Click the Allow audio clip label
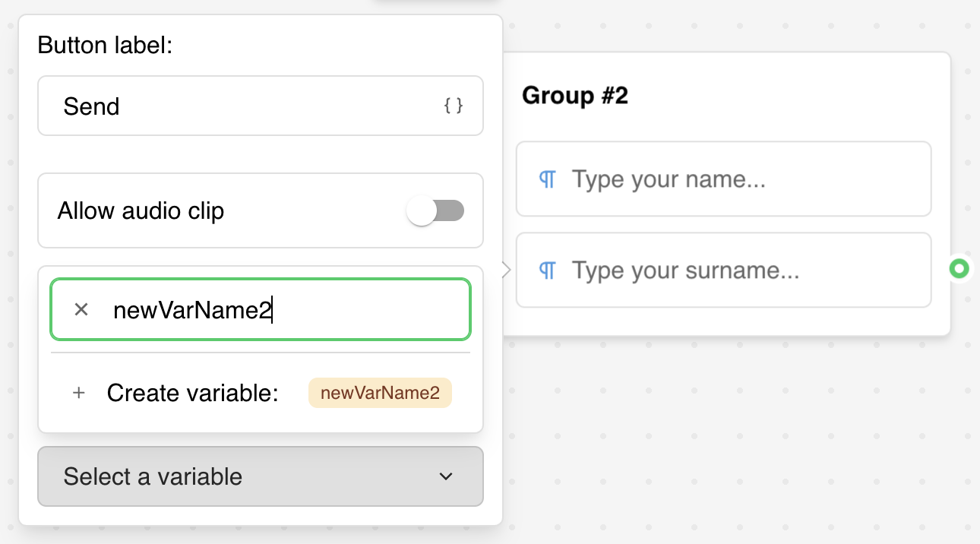The width and height of the screenshot is (980, 544). tap(141, 210)
